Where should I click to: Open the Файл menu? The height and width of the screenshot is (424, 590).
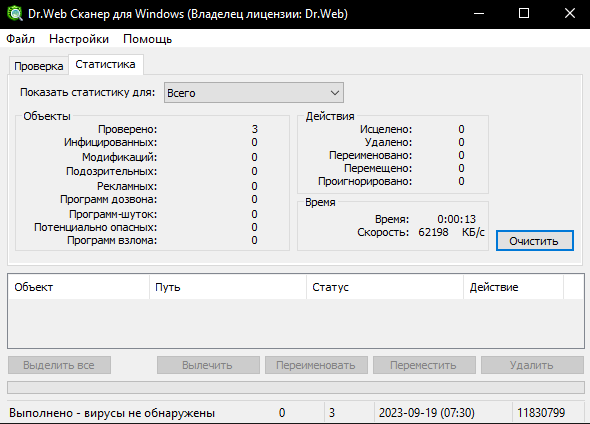click(x=21, y=39)
